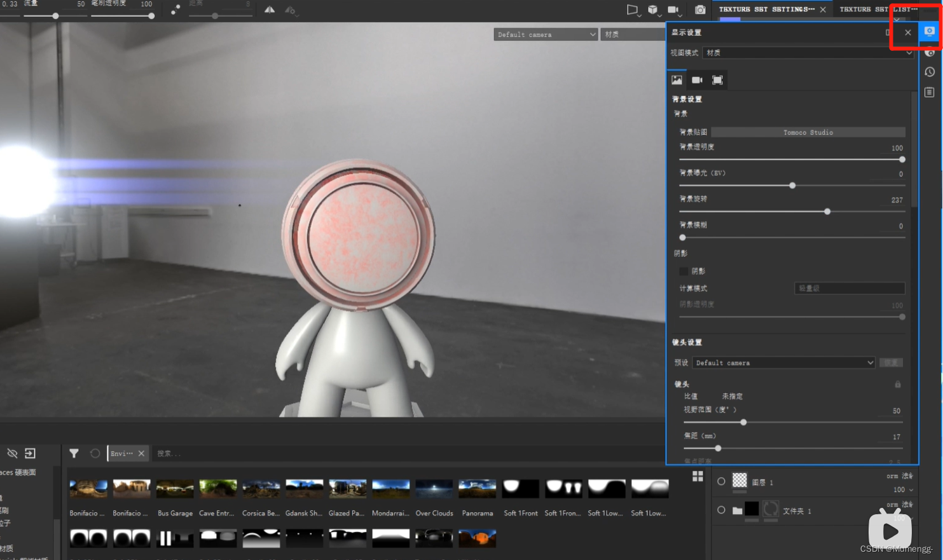
Task: Open the viewport 材质 mode dropdown
Action: click(x=632, y=34)
